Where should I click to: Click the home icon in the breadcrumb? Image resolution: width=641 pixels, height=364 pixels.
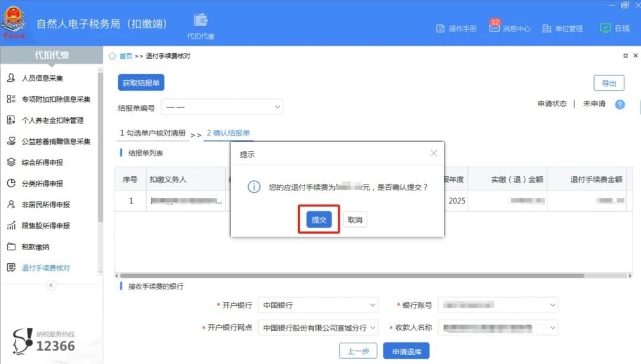113,55
